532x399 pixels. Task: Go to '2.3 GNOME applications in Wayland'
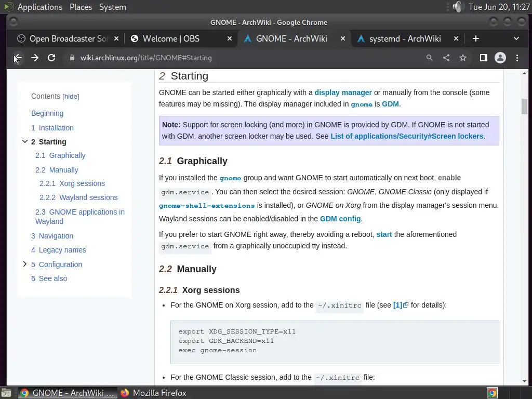80,217
